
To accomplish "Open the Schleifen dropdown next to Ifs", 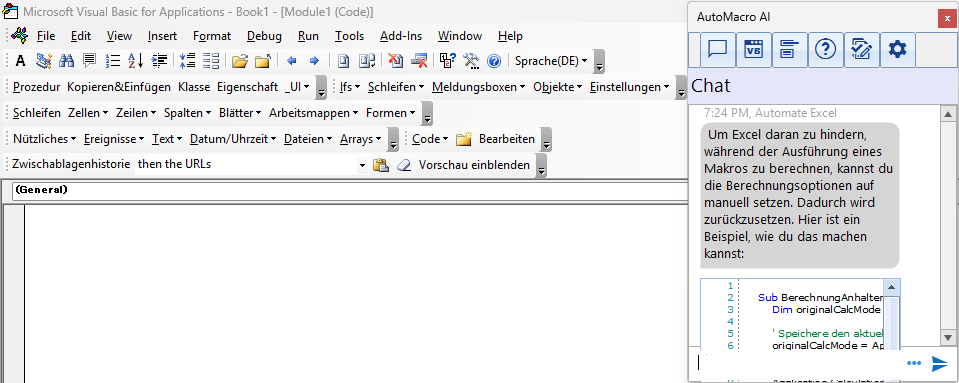I will coord(396,87).
